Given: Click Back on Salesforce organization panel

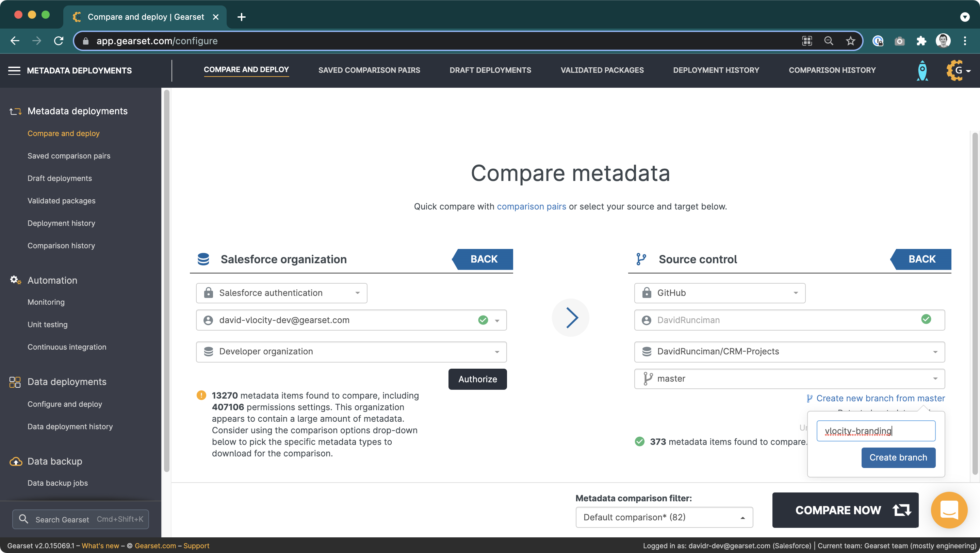Looking at the screenshot, I should coord(483,259).
